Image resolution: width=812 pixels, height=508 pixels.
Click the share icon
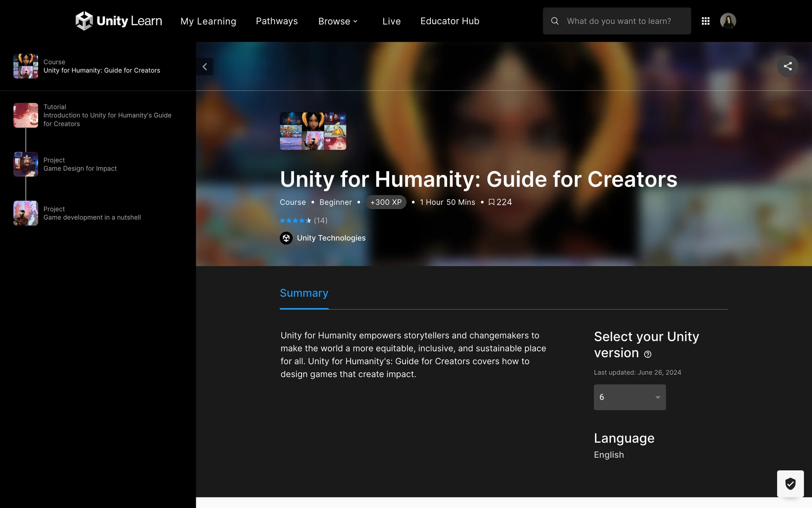point(787,66)
